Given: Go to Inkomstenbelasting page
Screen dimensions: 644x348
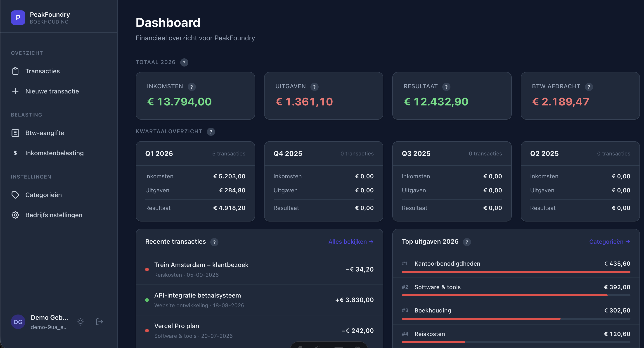Looking at the screenshot, I should (x=59, y=153).
